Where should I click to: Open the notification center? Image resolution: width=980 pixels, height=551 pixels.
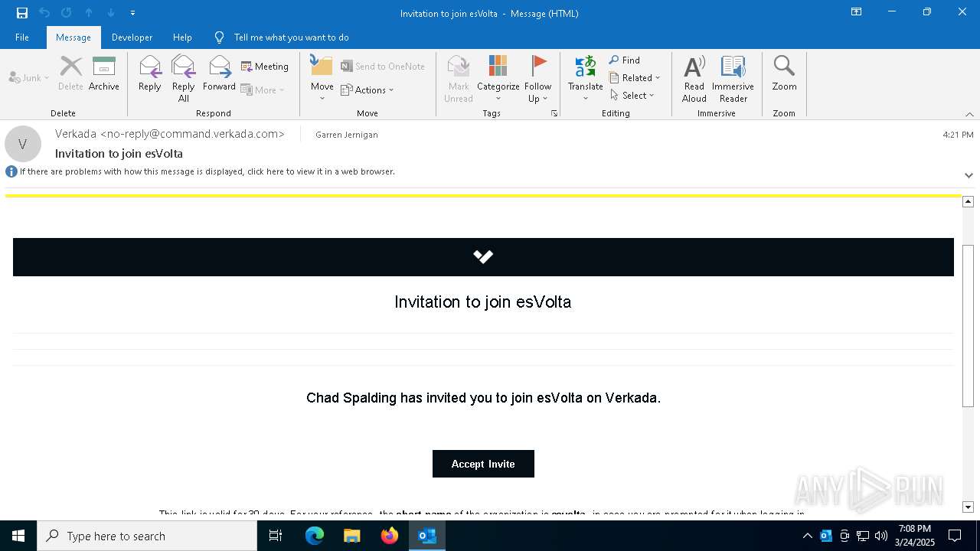[955, 536]
